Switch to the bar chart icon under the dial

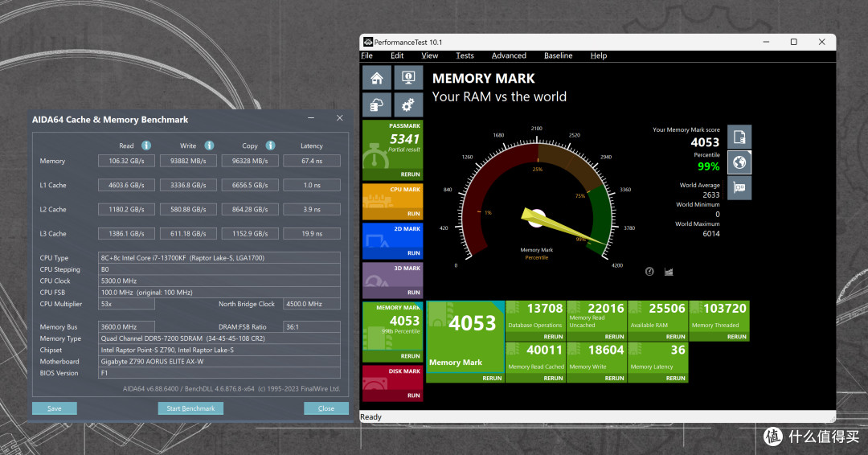[669, 271]
